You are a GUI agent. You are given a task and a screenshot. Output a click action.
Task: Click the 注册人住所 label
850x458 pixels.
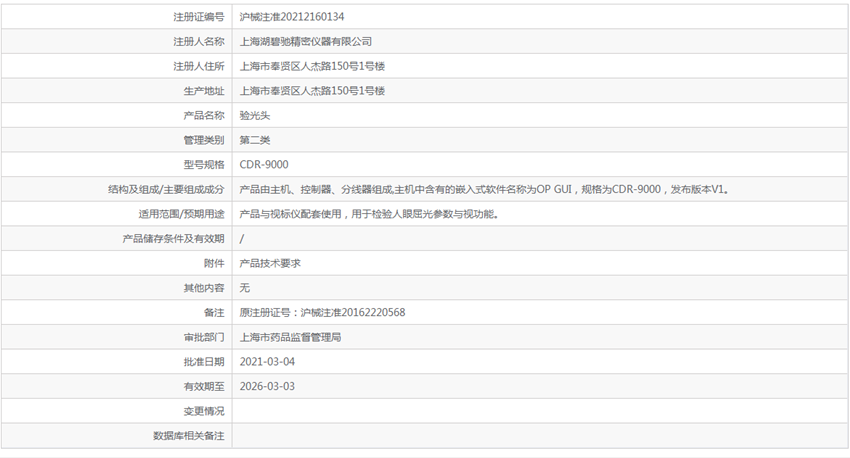pyautogui.click(x=198, y=66)
